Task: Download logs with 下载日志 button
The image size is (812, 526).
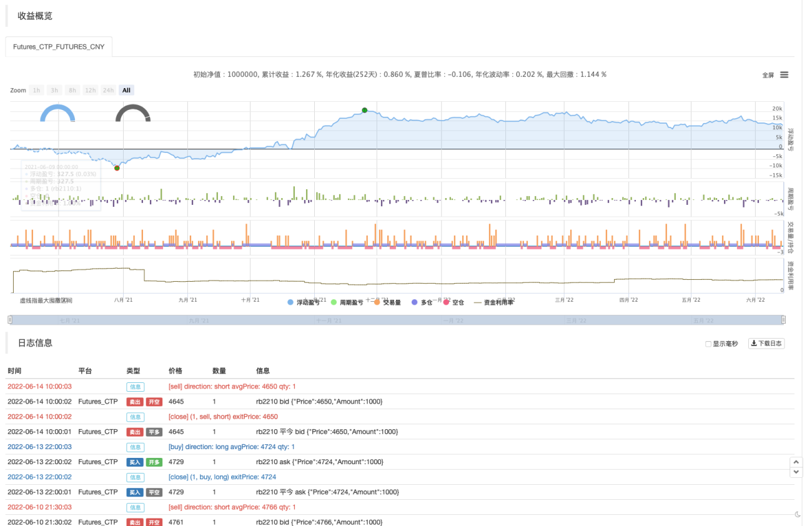Action: point(766,344)
